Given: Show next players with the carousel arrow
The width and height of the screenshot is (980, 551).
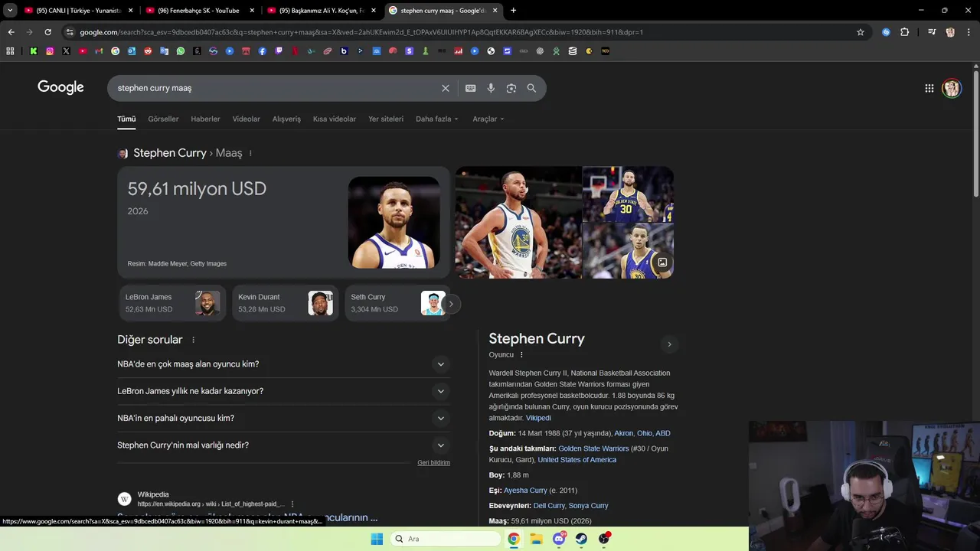Looking at the screenshot, I should point(451,304).
